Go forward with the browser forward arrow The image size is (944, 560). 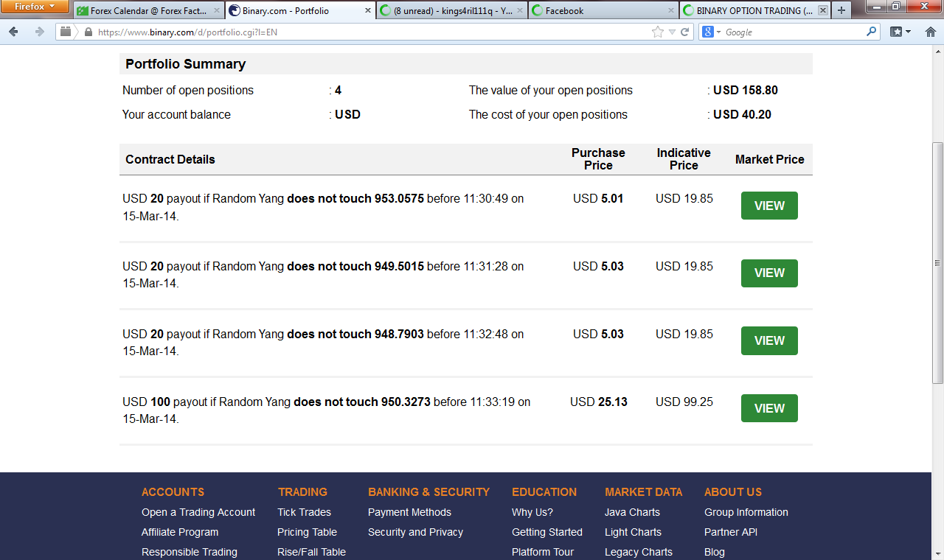point(39,32)
